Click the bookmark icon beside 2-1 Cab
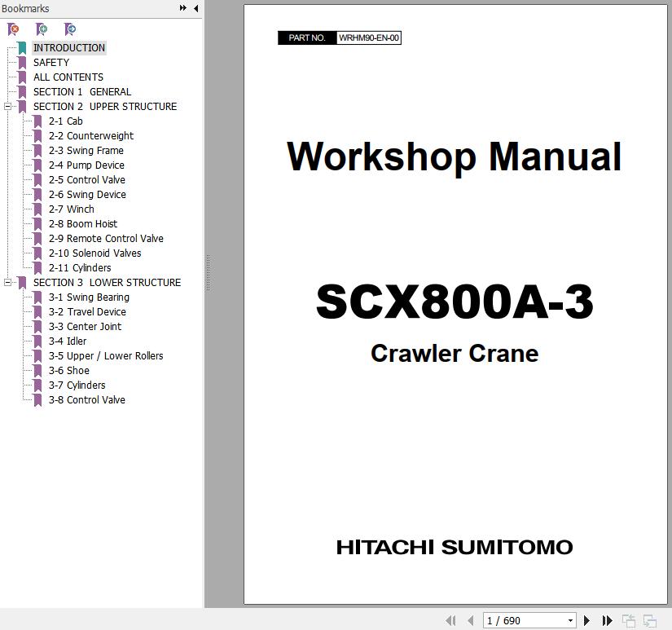Image resolution: width=672 pixels, height=630 pixels. click(37, 121)
